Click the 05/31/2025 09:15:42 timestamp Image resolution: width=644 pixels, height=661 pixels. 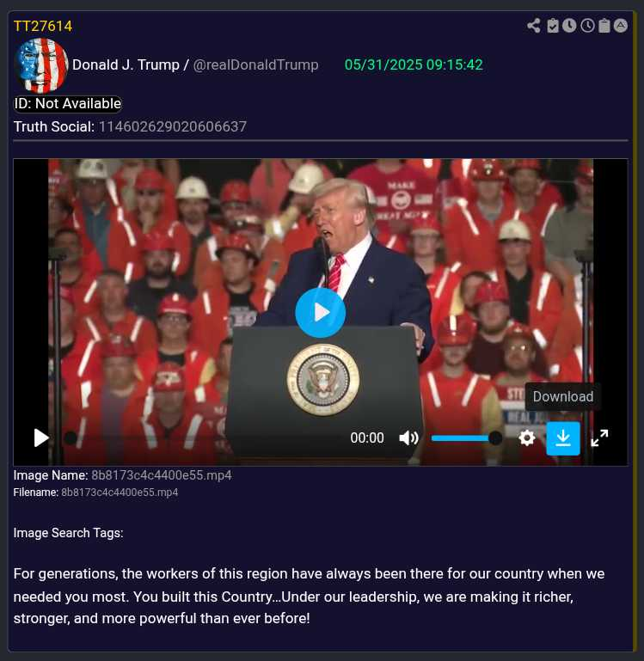point(414,64)
